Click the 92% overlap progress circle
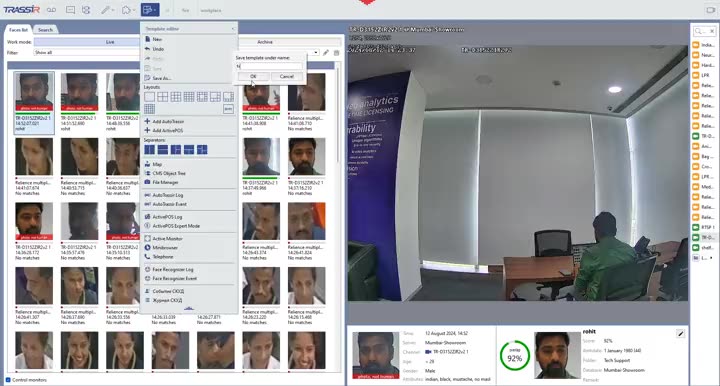 [x=515, y=356]
